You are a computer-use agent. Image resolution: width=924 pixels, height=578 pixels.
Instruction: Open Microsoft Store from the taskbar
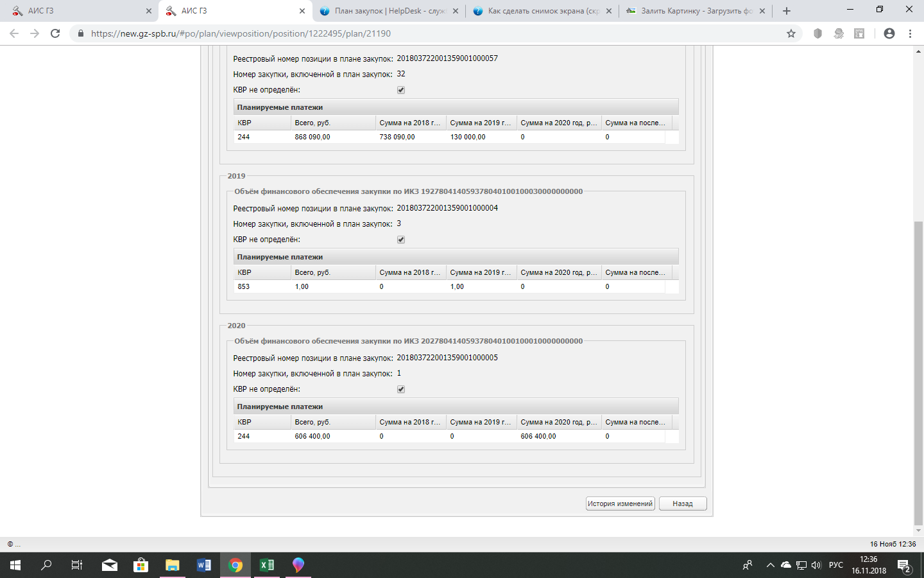coord(141,565)
